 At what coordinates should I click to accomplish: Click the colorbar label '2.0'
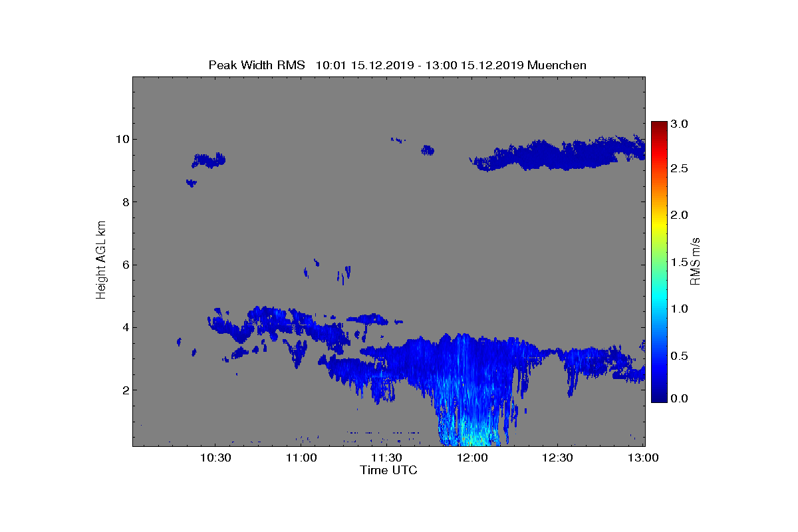(679, 215)
